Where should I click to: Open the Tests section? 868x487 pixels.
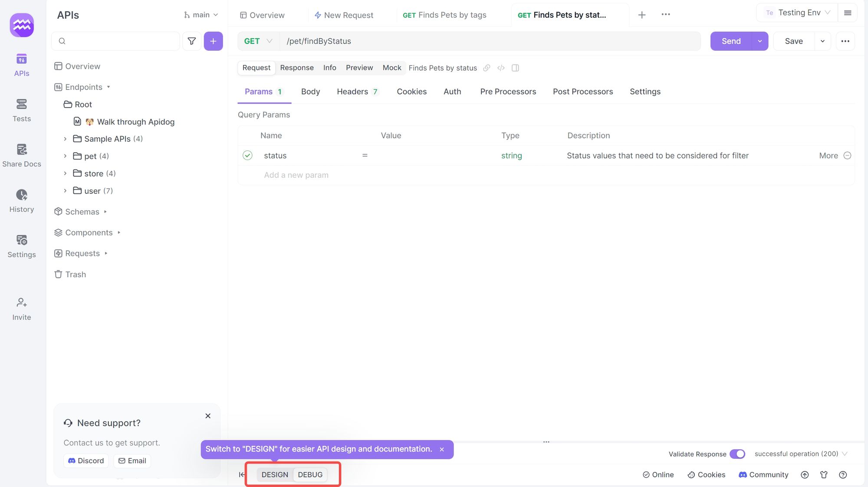(x=22, y=110)
